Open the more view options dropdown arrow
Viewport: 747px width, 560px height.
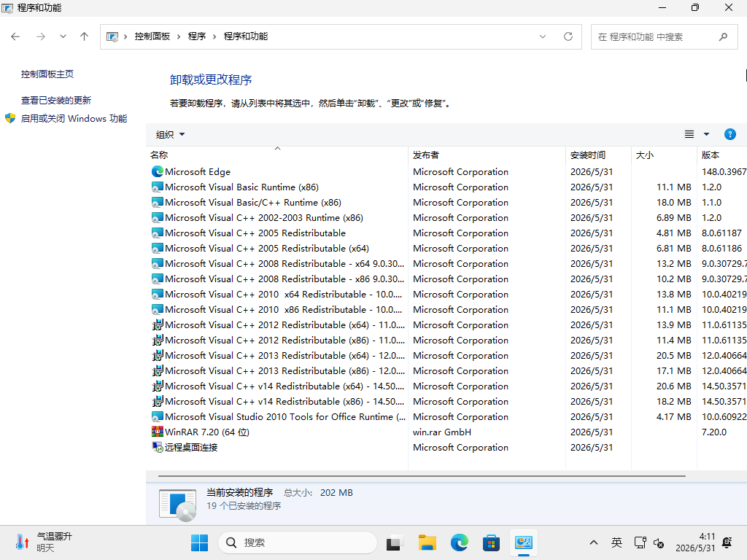click(x=706, y=134)
